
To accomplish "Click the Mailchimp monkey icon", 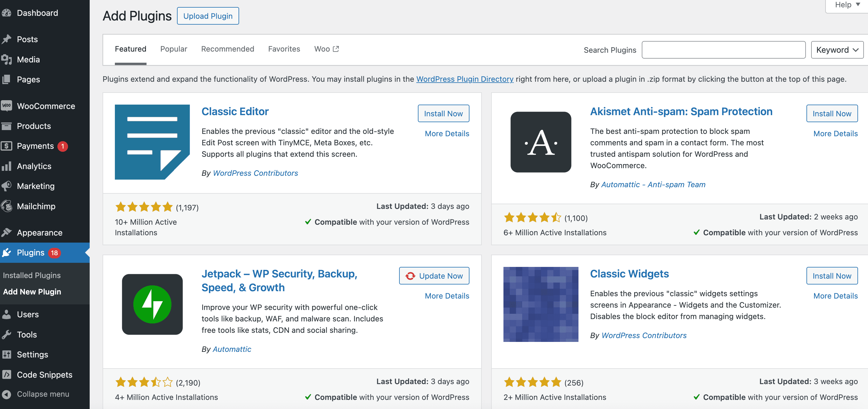I will [x=6, y=206].
